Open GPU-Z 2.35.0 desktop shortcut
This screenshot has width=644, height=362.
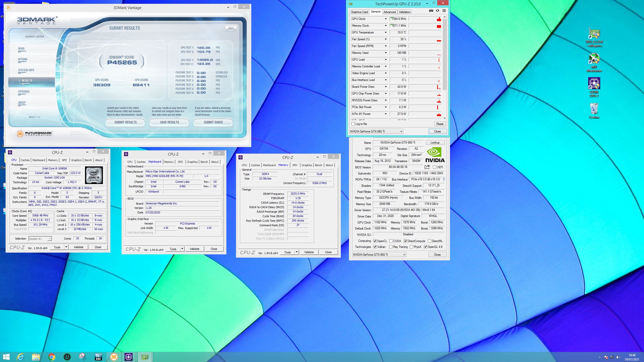click(594, 38)
